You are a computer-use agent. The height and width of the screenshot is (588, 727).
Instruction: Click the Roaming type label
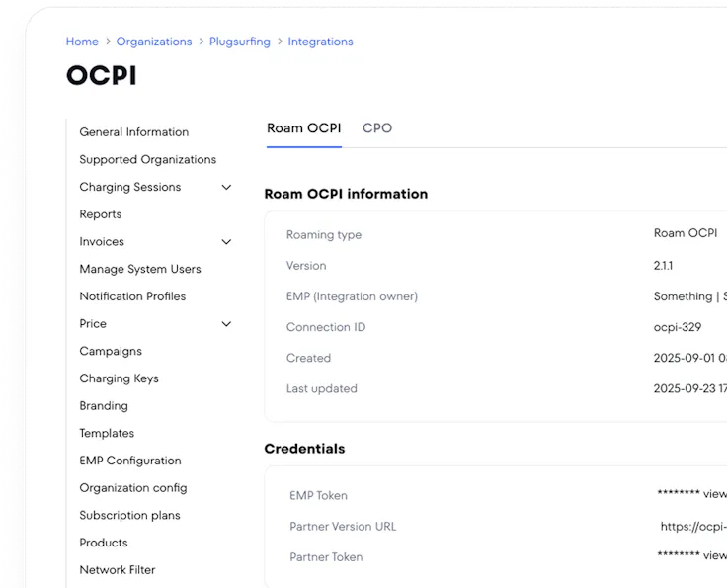click(x=324, y=235)
